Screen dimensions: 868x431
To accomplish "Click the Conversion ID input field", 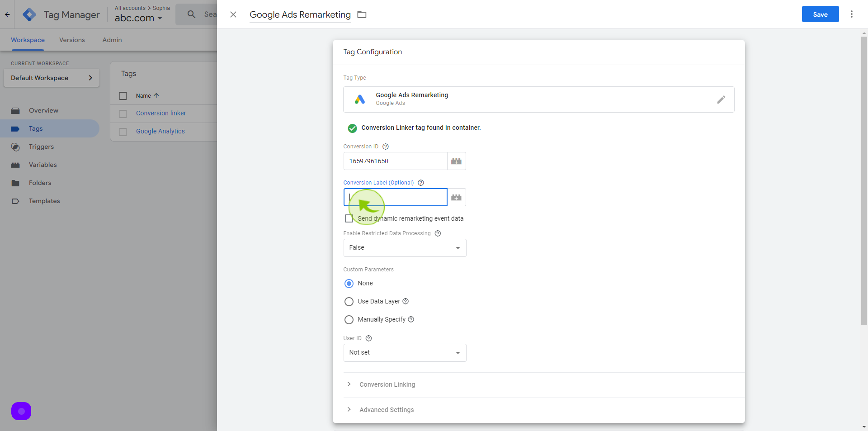I will 395,161.
